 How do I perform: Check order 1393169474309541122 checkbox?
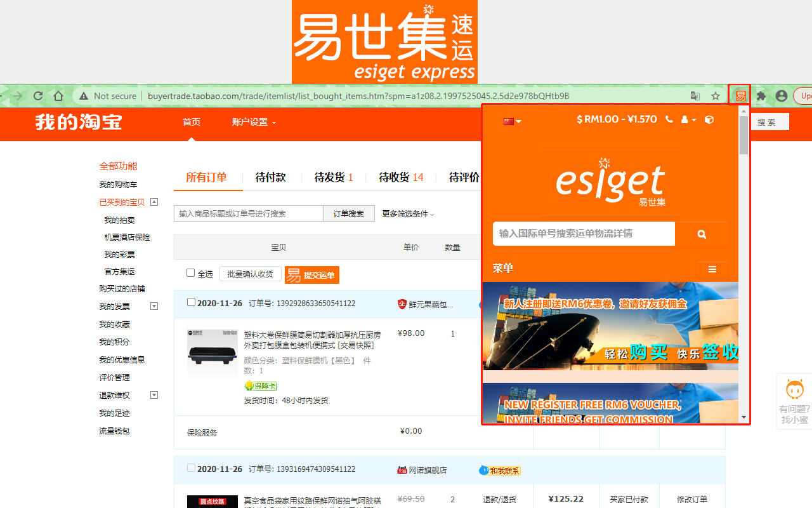tap(192, 468)
